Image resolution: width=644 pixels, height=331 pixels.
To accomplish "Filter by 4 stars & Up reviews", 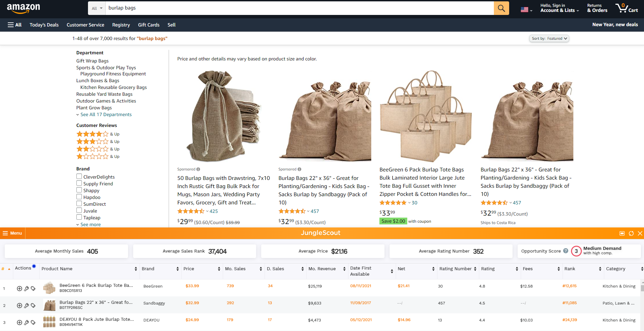I will click(98, 134).
